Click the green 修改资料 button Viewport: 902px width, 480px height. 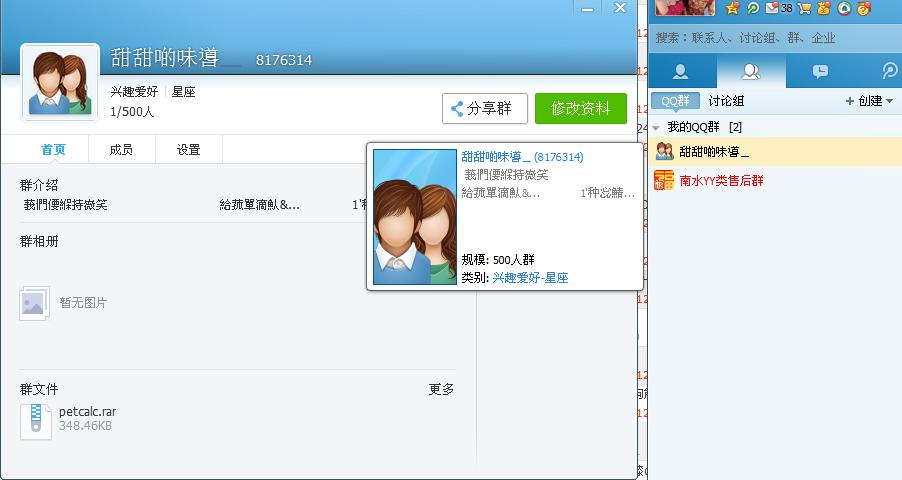click(x=580, y=108)
